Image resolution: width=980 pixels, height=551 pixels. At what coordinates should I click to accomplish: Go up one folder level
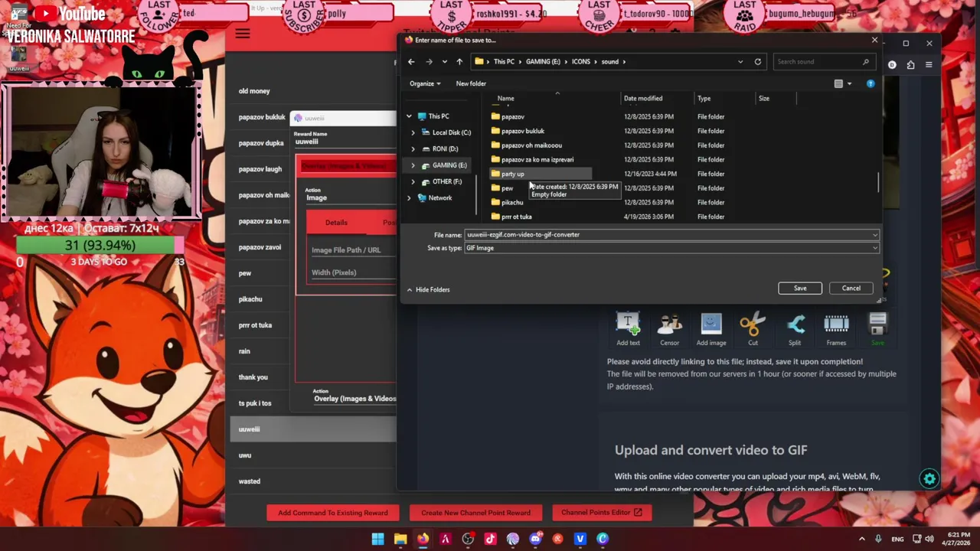click(459, 62)
